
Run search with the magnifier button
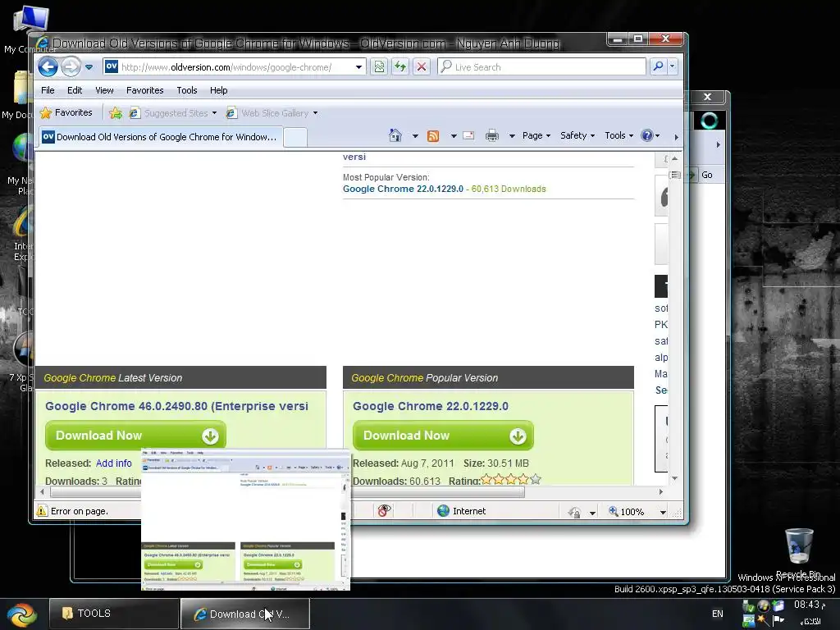pos(659,66)
